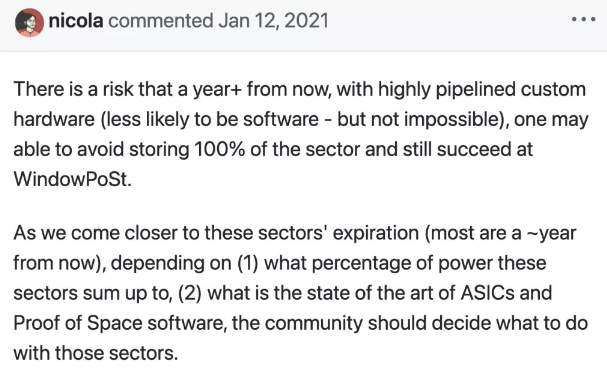Click the "(1)" marker in the second paragraph
Image resolution: width=607 pixels, height=375 pixels.
[248, 263]
